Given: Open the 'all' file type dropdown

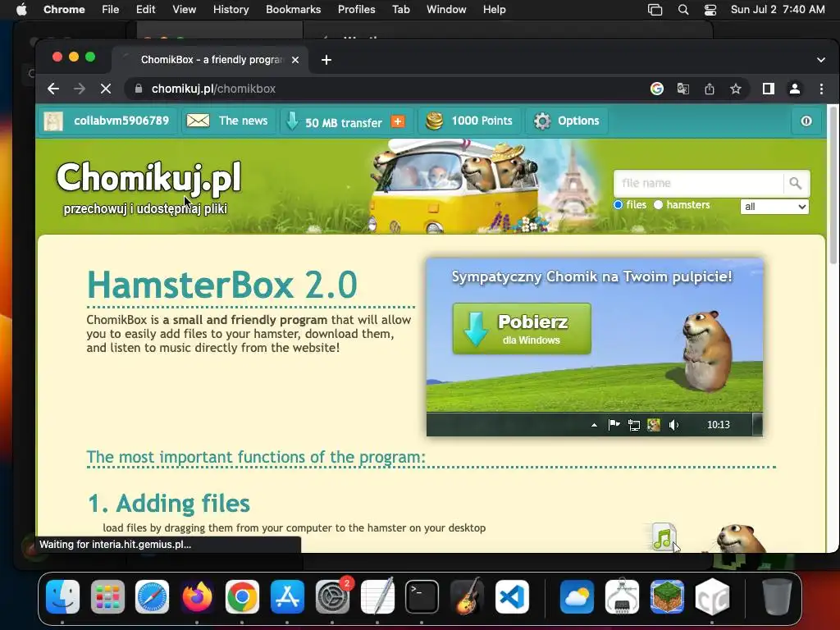Looking at the screenshot, I should (774, 207).
